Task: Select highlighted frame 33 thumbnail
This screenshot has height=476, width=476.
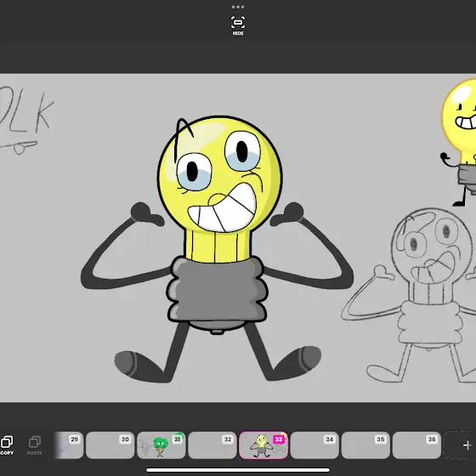Action: pos(263,445)
